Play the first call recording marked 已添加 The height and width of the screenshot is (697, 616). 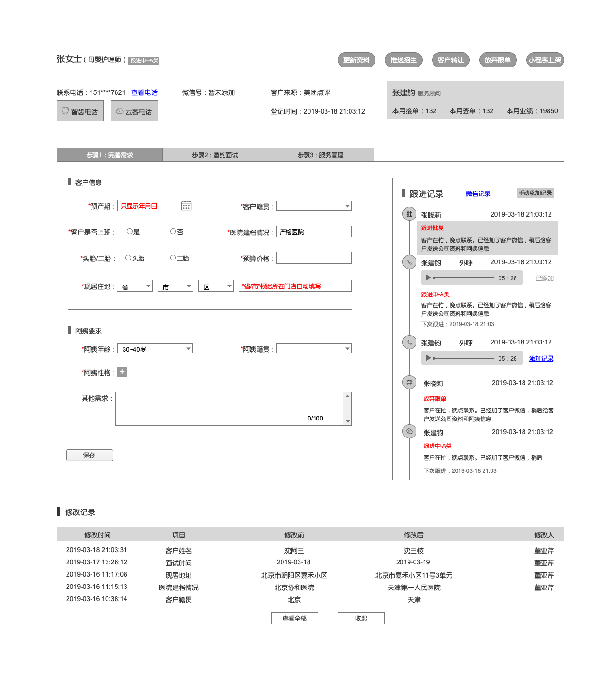pos(428,278)
